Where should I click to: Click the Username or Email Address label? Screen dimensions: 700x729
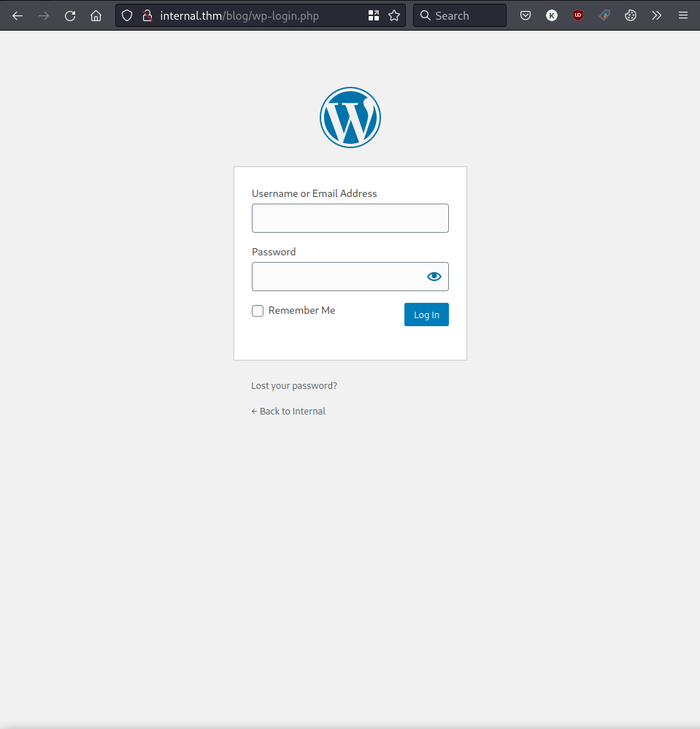315,193
